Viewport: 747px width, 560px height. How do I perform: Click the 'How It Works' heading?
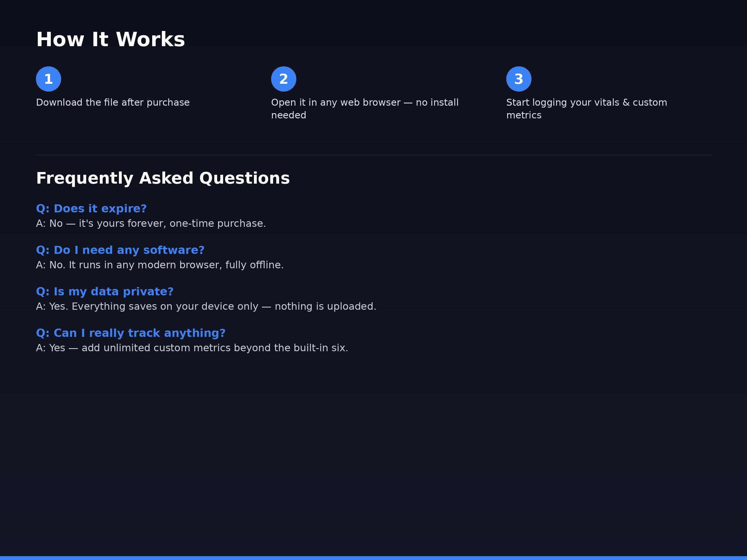click(110, 40)
